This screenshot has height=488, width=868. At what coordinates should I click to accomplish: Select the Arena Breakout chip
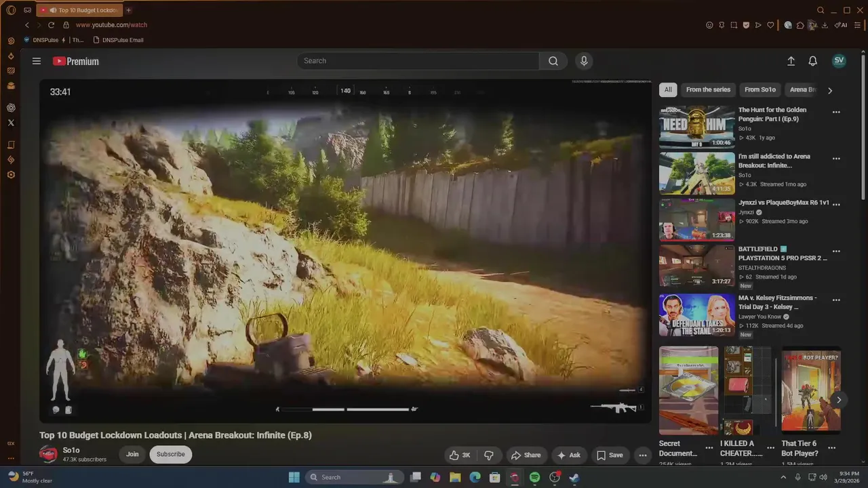pyautogui.click(x=802, y=89)
